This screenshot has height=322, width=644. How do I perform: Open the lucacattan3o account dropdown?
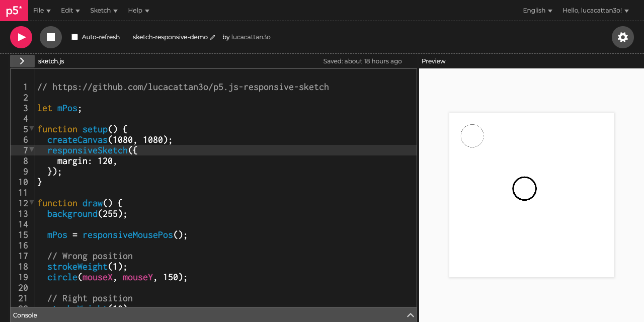pyautogui.click(x=596, y=10)
